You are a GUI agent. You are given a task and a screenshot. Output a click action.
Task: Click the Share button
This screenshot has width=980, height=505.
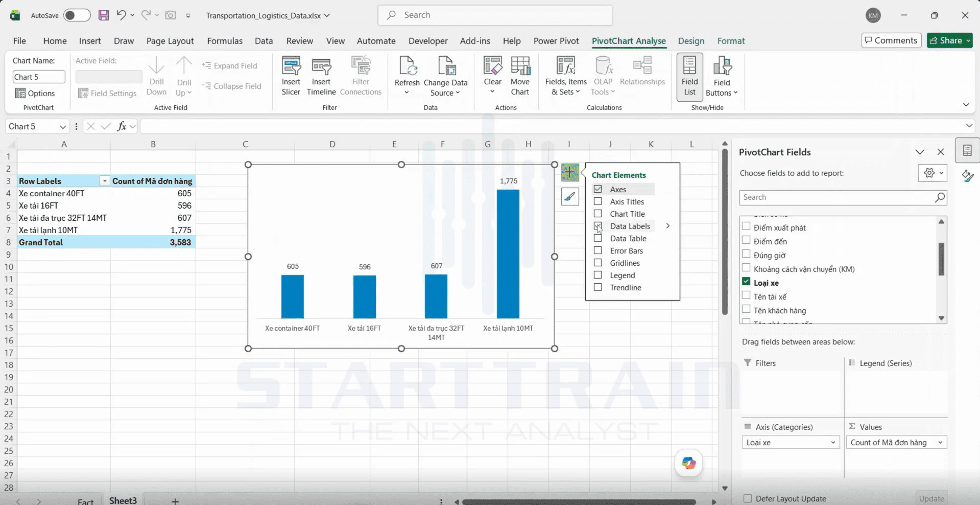[x=949, y=40]
